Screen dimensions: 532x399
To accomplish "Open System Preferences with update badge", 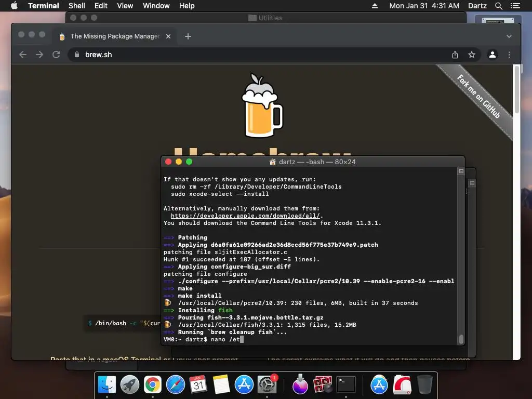I will pos(267,384).
